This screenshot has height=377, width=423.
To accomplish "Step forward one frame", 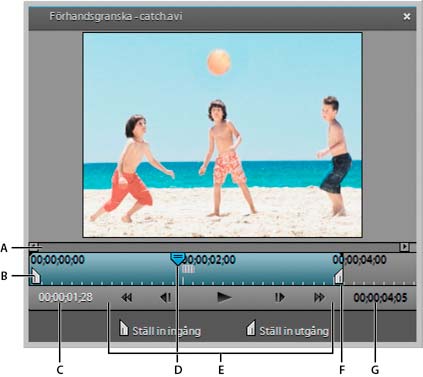I will (x=279, y=297).
